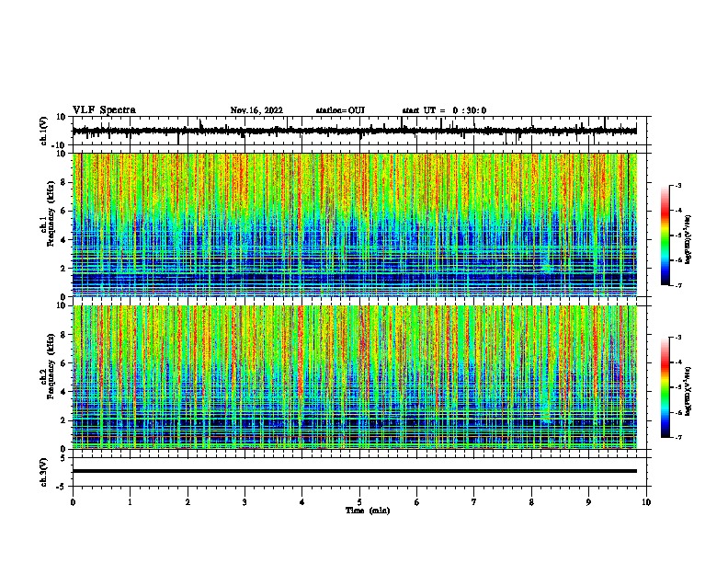Click the '8' kHz tick on the ch.1 spectrogram

coord(64,182)
